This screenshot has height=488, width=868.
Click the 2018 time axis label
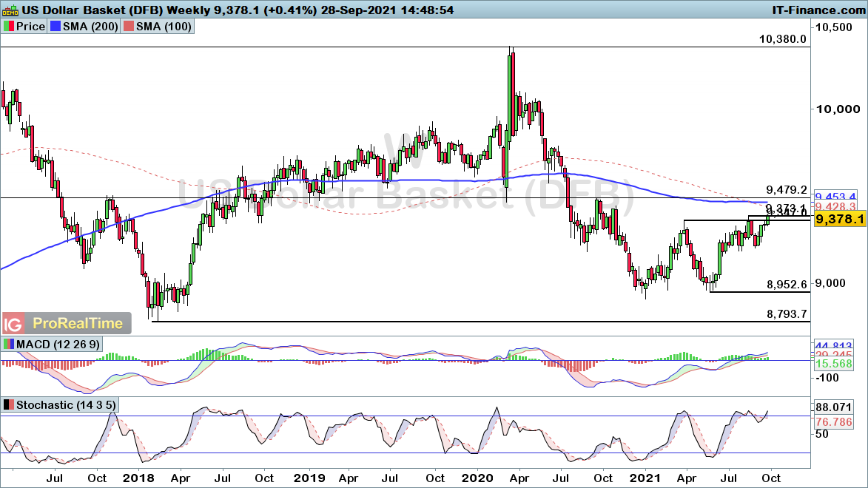click(138, 478)
